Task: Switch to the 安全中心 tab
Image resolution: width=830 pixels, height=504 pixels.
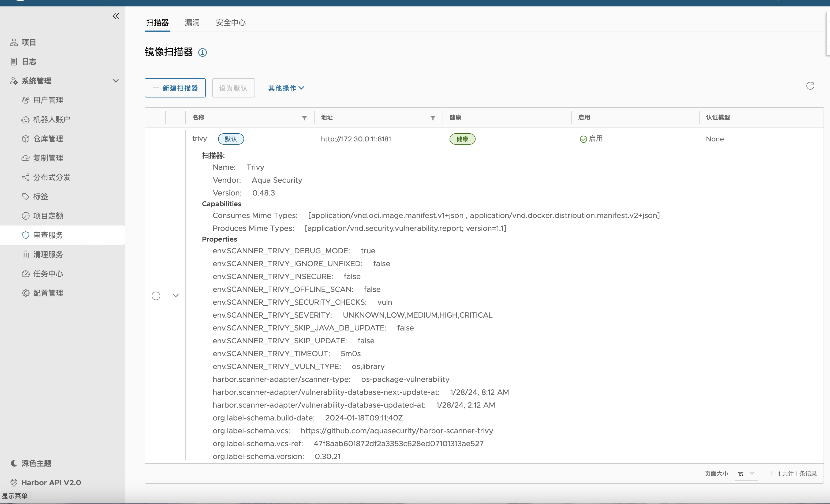Action: pos(231,22)
